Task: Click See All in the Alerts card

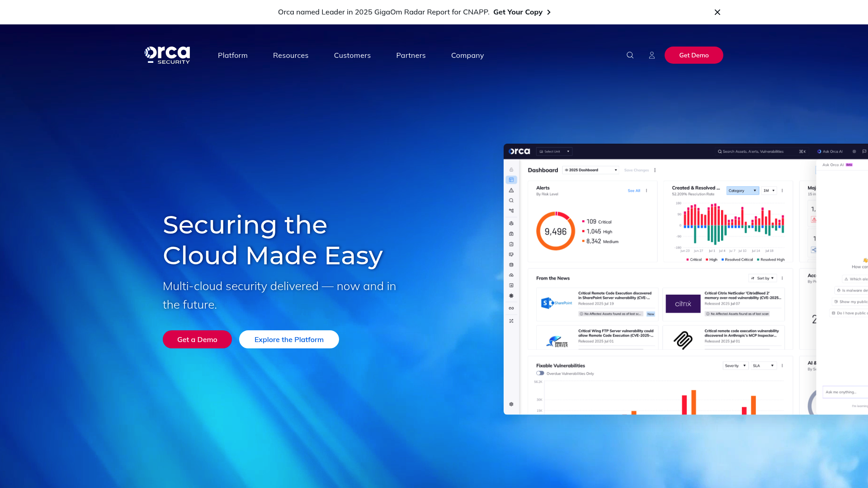Action: (634, 191)
